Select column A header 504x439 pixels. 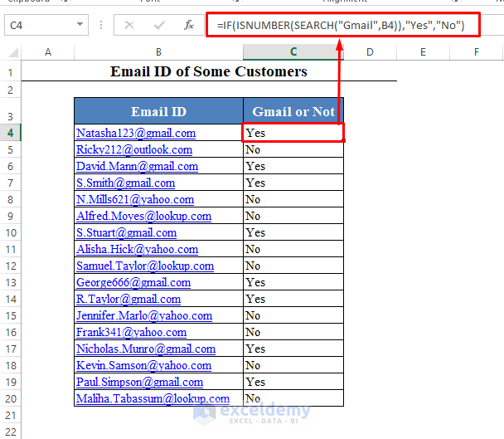(x=48, y=51)
